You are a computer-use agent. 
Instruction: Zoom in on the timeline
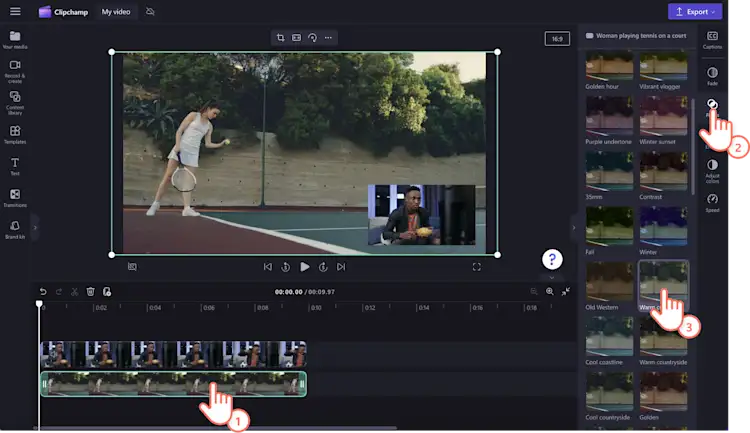(550, 291)
